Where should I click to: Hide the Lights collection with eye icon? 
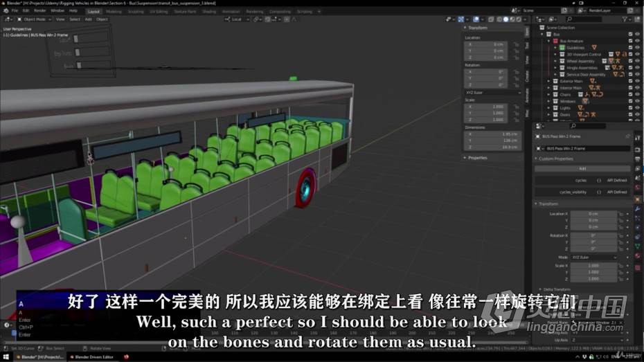pos(638,108)
